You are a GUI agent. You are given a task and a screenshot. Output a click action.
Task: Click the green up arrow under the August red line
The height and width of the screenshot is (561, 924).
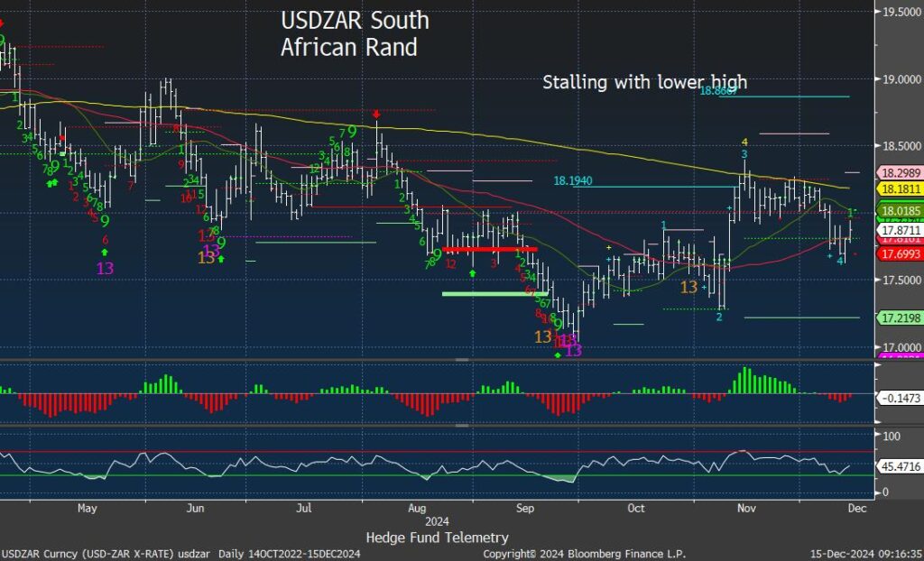[x=472, y=271]
